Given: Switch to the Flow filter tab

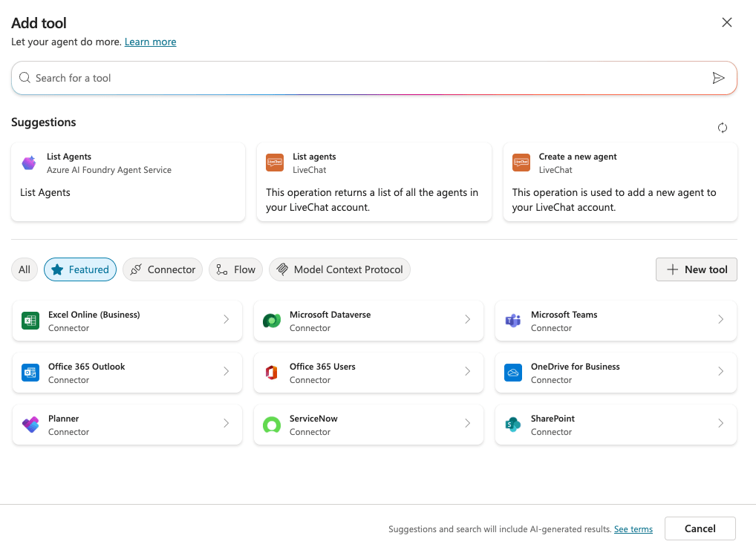Looking at the screenshot, I should click(235, 269).
